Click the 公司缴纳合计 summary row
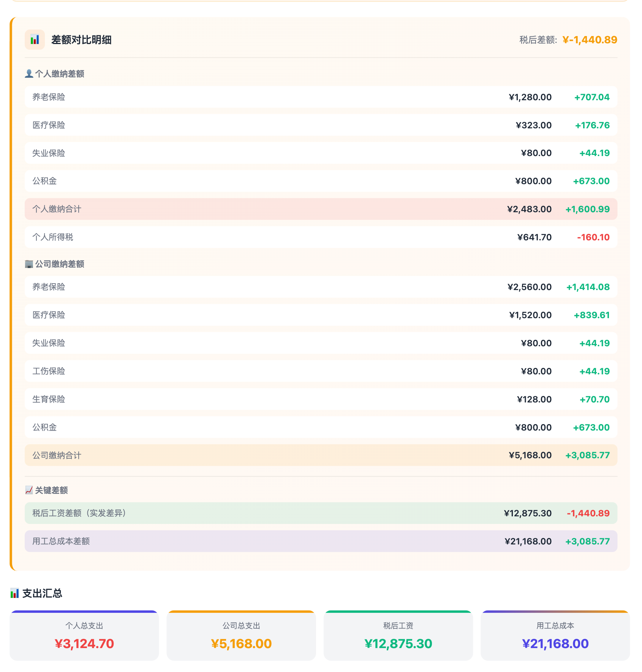The width and height of the screenshot is (642, 672). point(321,455)
